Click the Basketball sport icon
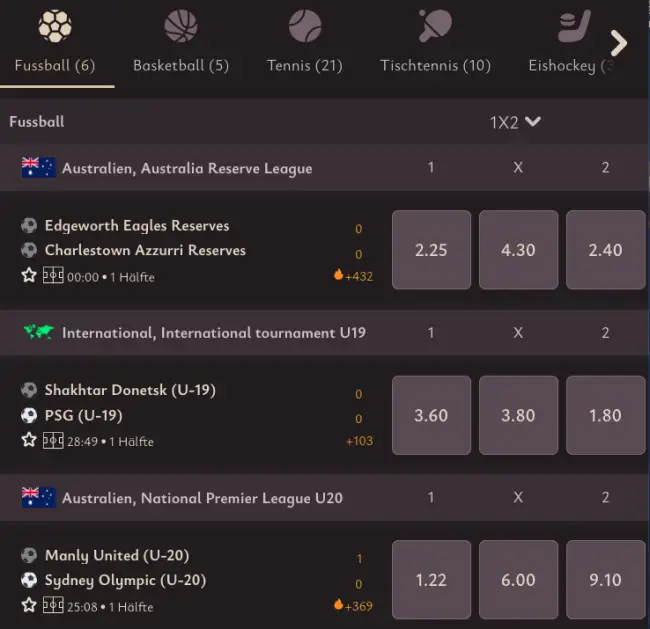Screen dimensions: 650x629 coord(181,25)
